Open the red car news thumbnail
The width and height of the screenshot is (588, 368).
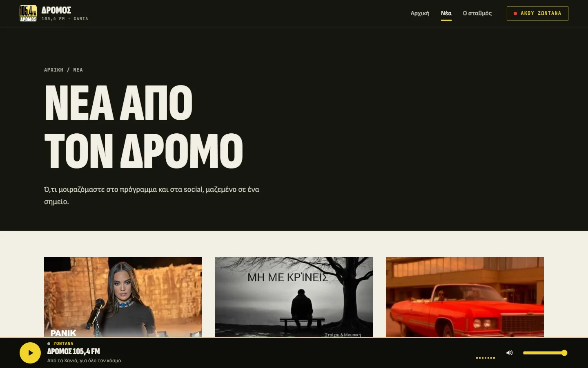[x=465, y=297]
